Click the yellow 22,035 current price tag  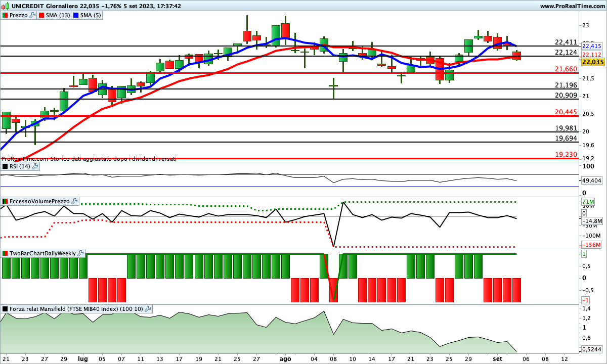pos(593,62)
